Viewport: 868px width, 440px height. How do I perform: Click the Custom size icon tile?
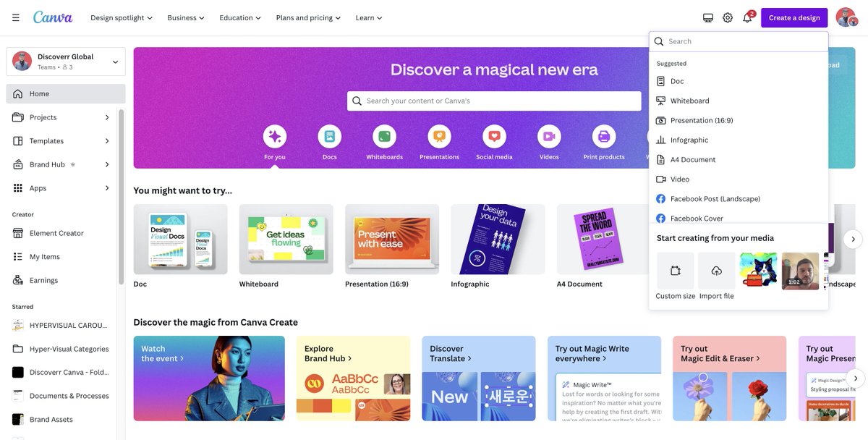[x=676, y=271]
